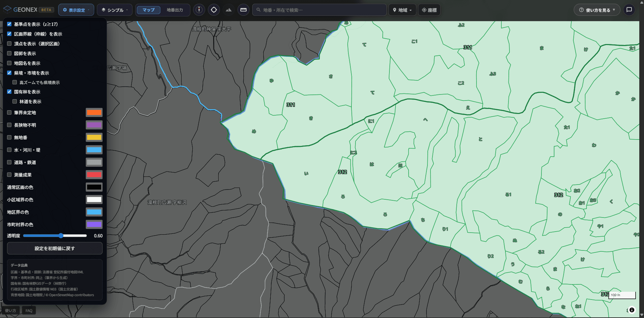Click 設定を初期値に戻す reset button
This screenshot has height=318, width=644.
pyautogui.click(x=55, y=248)
